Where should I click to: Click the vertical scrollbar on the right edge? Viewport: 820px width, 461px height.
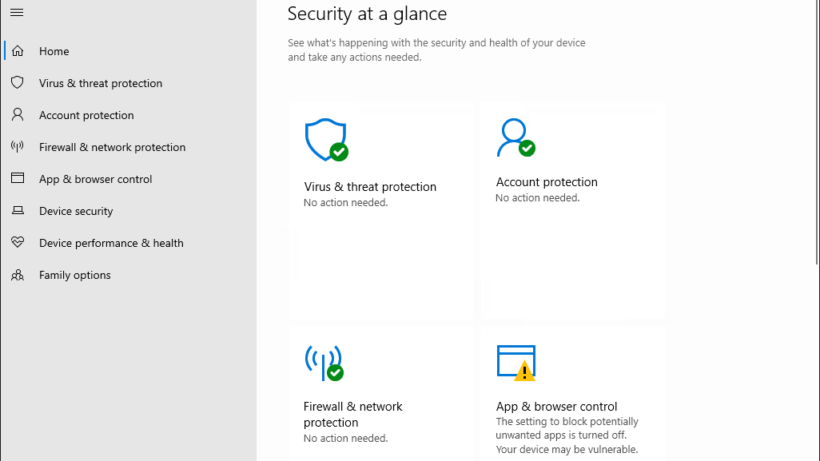(x=817, y=131)
